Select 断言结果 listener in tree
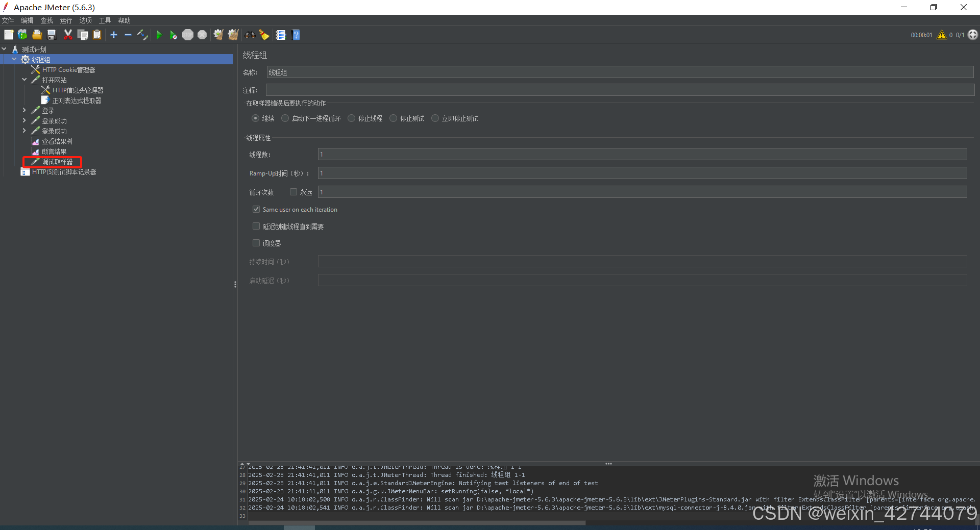This screenshot has width=980, height=530. click(x=54, y=152)
